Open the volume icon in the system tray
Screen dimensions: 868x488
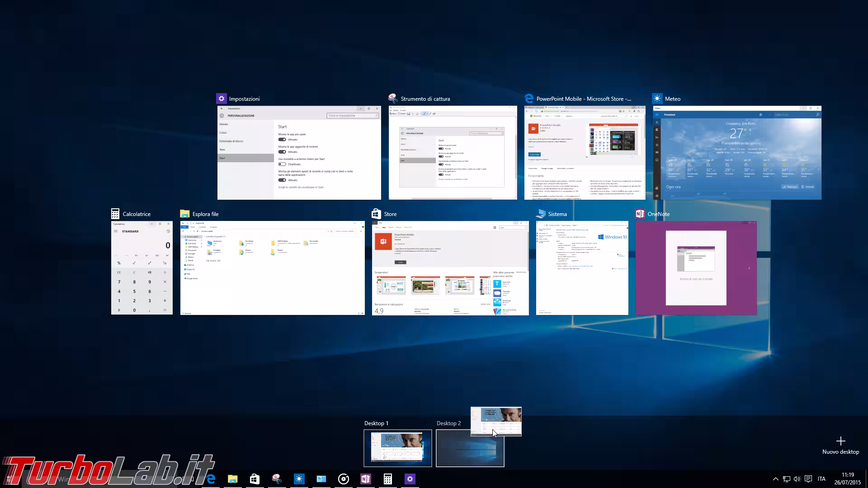coord(797,479)
